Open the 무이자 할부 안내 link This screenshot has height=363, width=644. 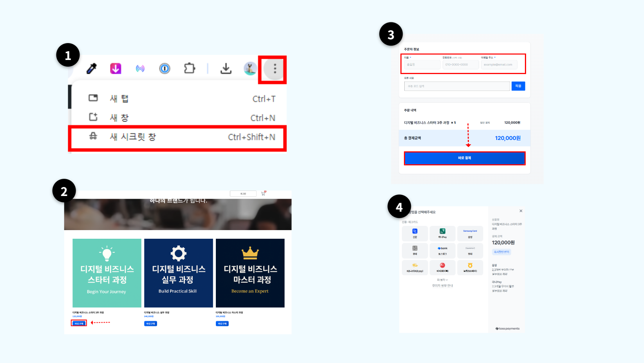click(443, 285)
